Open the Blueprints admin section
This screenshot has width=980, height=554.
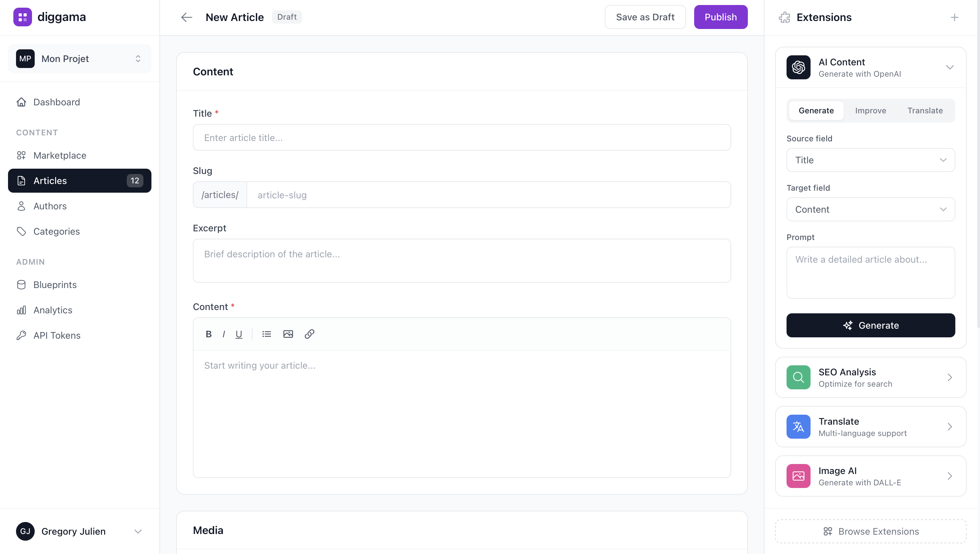click(55, 285)
